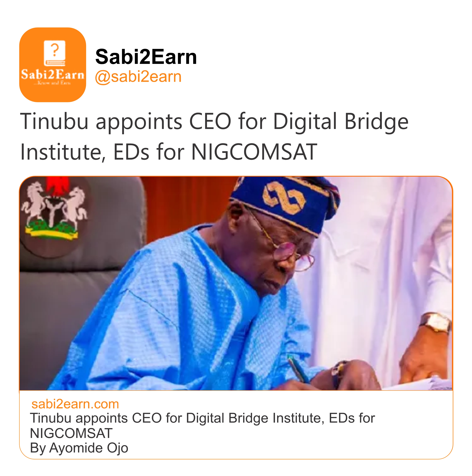
Task: Click the Sabi2Earn wordmark inside the logo
Action: tap(53, 74)
